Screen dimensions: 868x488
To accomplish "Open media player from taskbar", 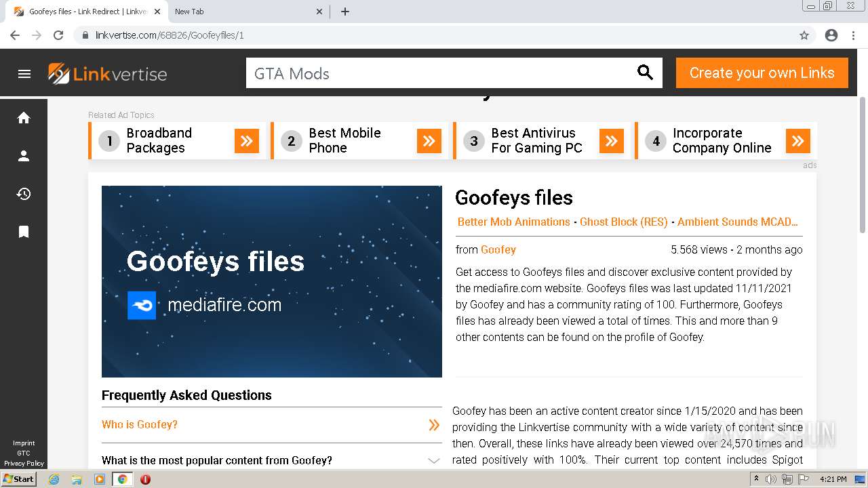I will click(x=100, y=479).
